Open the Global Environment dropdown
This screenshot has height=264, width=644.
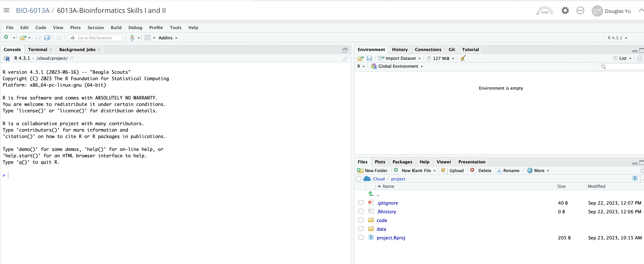point(397,66)
